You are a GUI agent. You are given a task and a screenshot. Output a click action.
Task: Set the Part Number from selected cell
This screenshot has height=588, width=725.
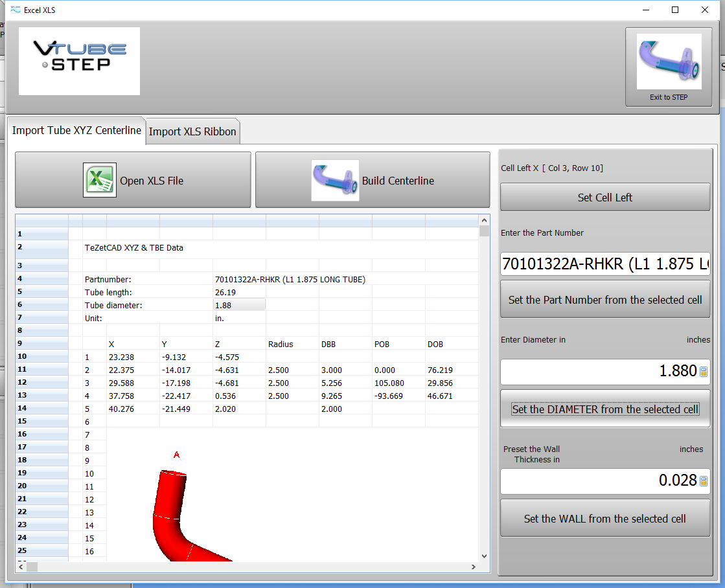tap(605, 300)
